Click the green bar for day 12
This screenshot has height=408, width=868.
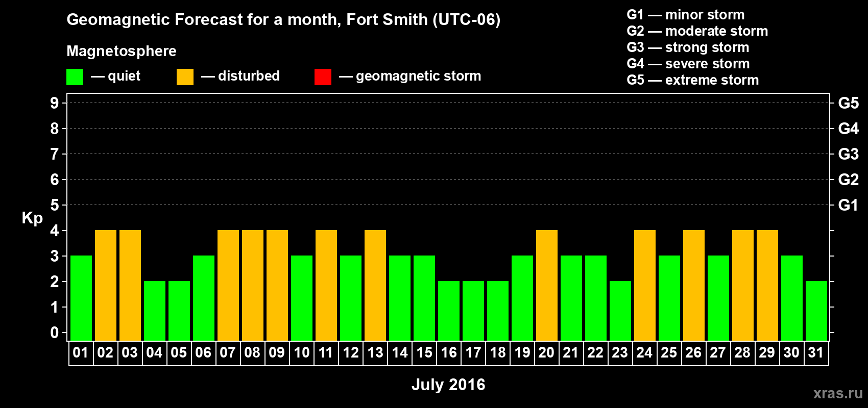click(x=351, y=298)
